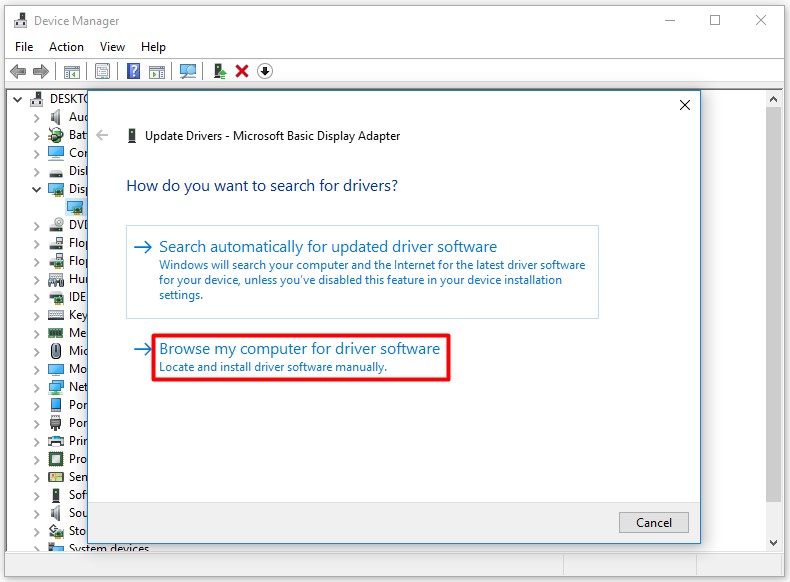Click the wizard's back arrow button
790x582 pixels.
(x=102, y=135)
